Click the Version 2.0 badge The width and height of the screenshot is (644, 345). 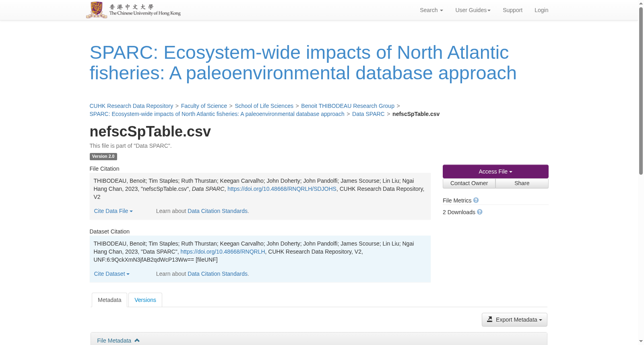pyautogui.click(x=103, y=157)
